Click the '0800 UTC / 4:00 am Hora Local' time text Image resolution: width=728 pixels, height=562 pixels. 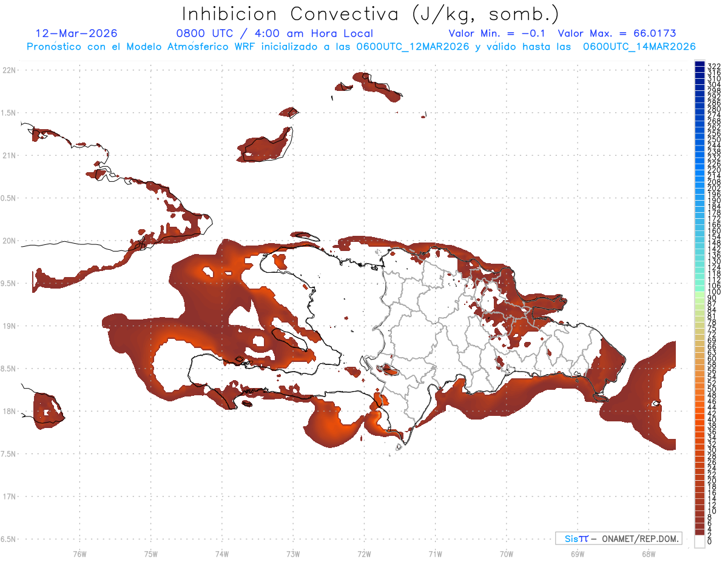tap(274, 33)
